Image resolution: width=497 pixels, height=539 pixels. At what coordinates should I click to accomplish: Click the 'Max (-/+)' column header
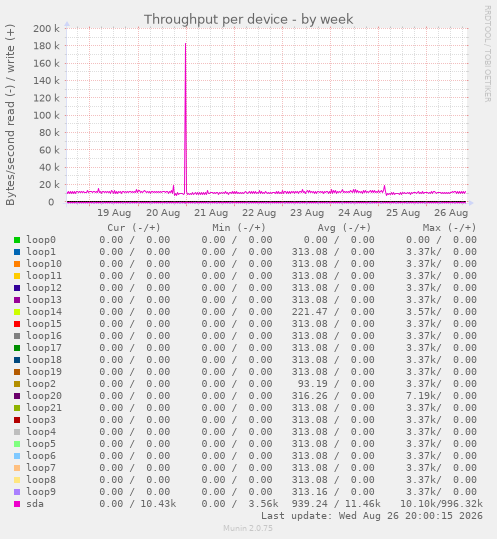pyautogui.click(x=450, y=228)
